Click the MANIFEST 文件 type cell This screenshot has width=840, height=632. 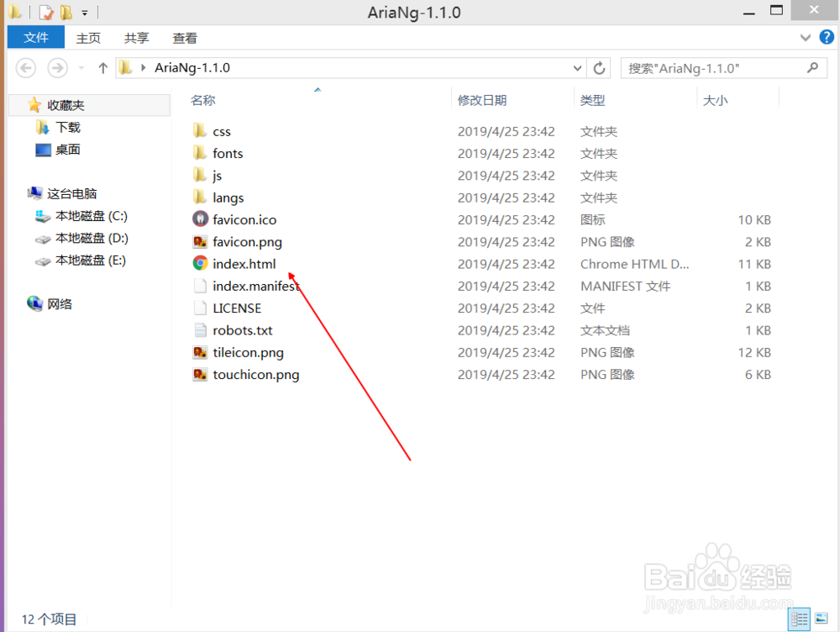[626, 286]
